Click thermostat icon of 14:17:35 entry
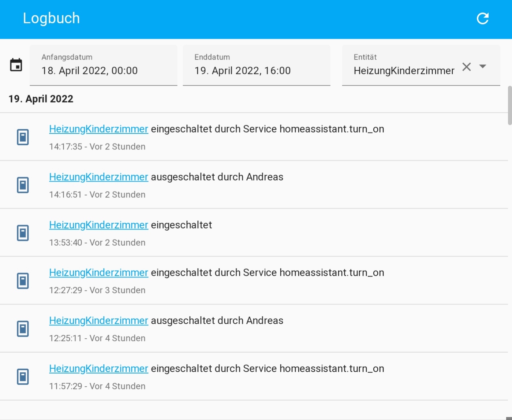Viewport: 512px width, 420px height. point(23,137)
